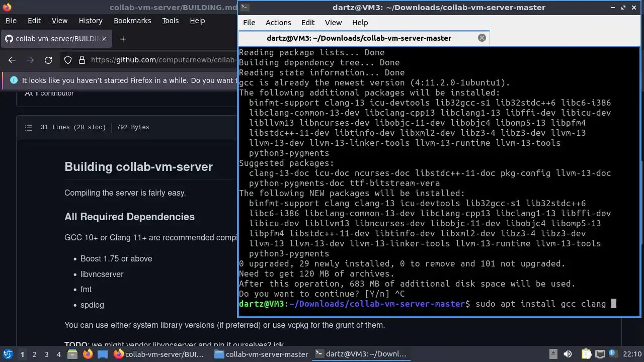Screen dimensions: 644x362
Task: Click the terminal command prompt line
Action: (428, 304)
